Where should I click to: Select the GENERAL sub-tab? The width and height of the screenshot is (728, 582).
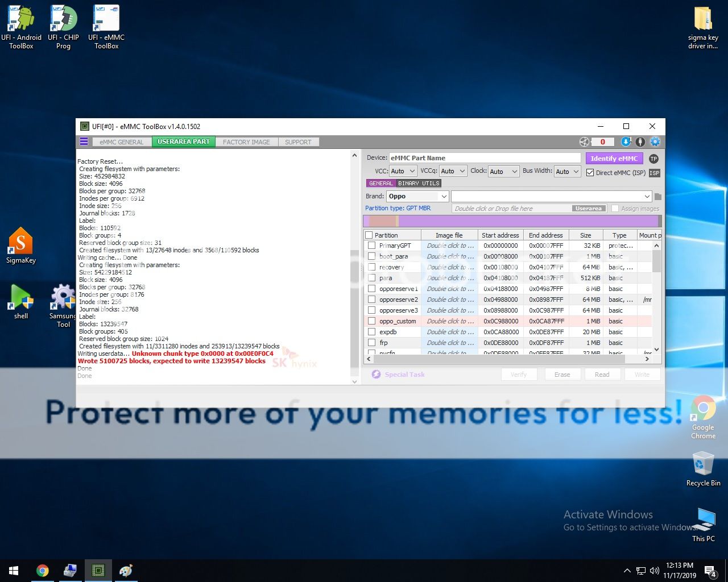click(380, 184)
